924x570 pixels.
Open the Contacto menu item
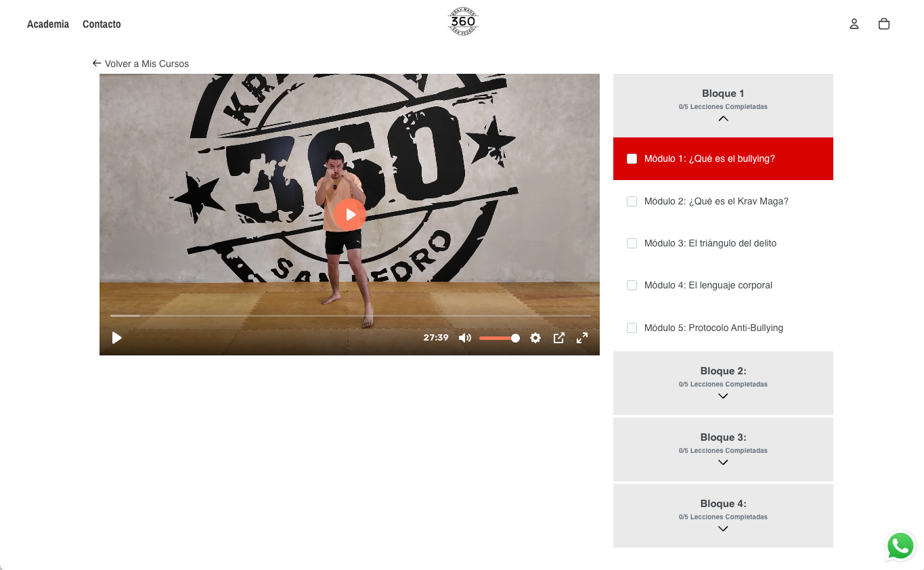point(102,24)
